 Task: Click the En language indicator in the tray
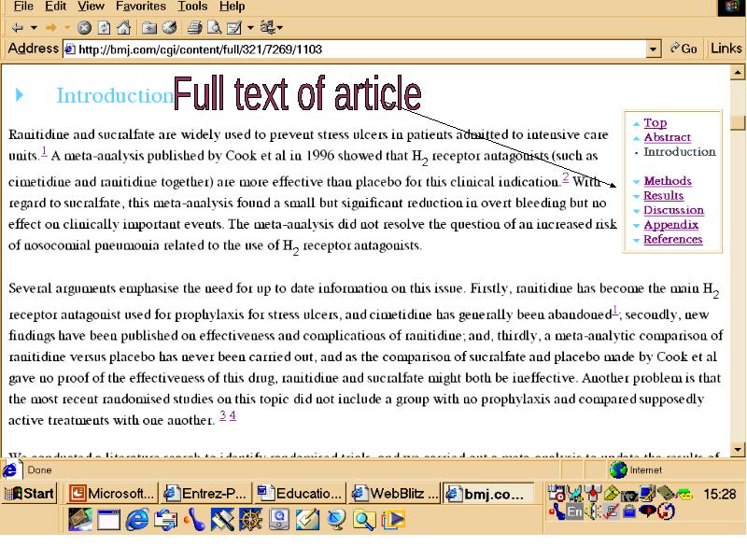[x=574, y=511]
